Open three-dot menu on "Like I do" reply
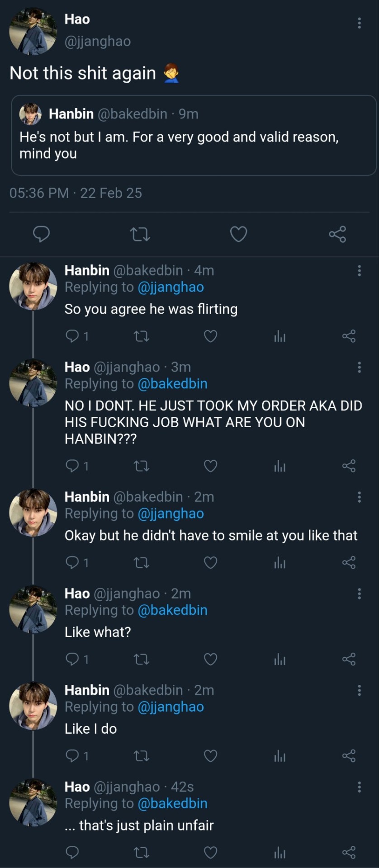379x868 pixels. coord(360,690)
